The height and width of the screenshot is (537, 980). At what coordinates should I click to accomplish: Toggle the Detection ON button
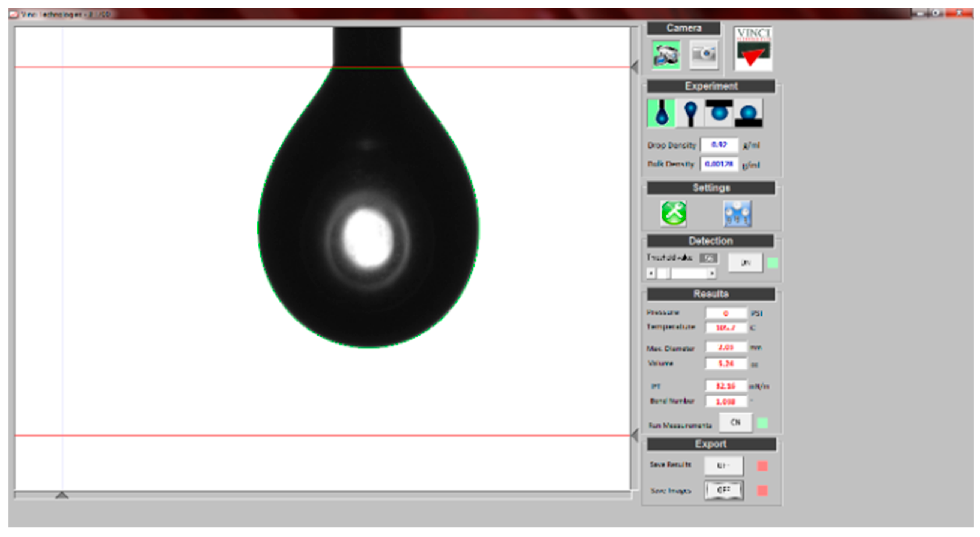coord(745,263)
